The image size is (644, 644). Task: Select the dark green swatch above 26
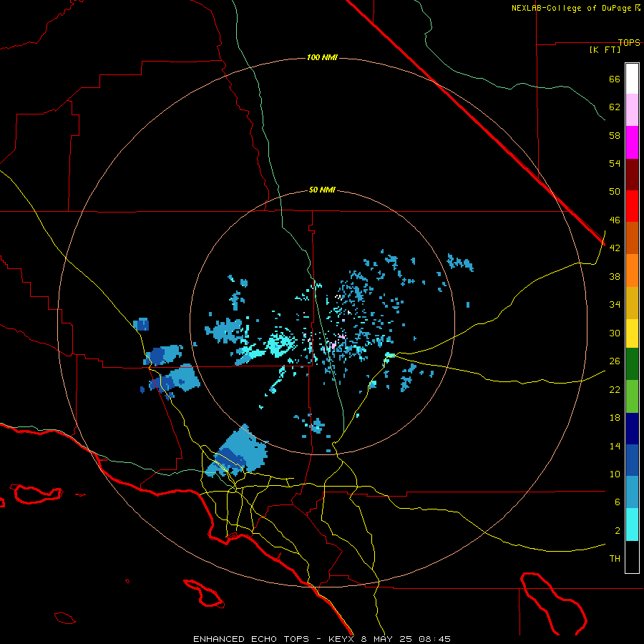pos(632,364)
